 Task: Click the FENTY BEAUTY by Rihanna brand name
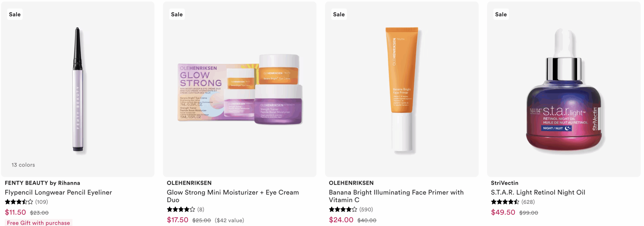[x=43, y=183]
